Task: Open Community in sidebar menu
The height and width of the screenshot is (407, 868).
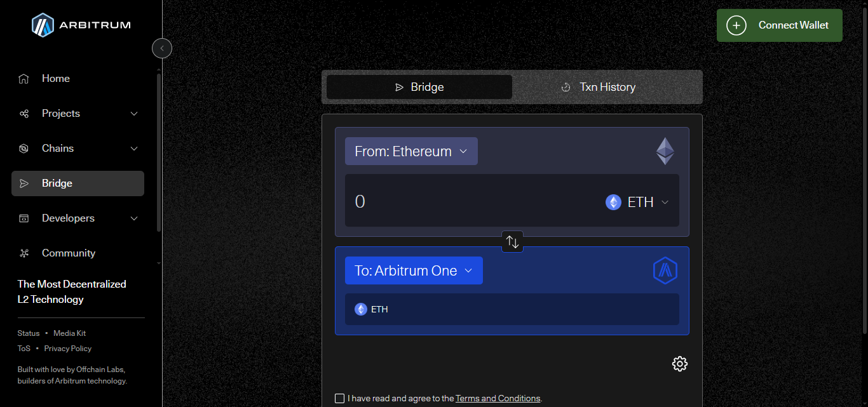Action: coord(78,253)
